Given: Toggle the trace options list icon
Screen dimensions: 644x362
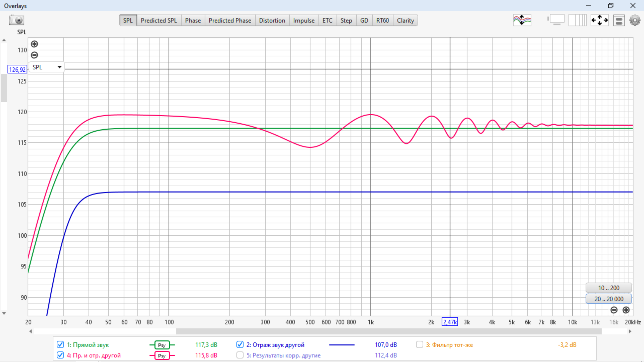Looking at the screenshot, I should click(x=619, y=20).
